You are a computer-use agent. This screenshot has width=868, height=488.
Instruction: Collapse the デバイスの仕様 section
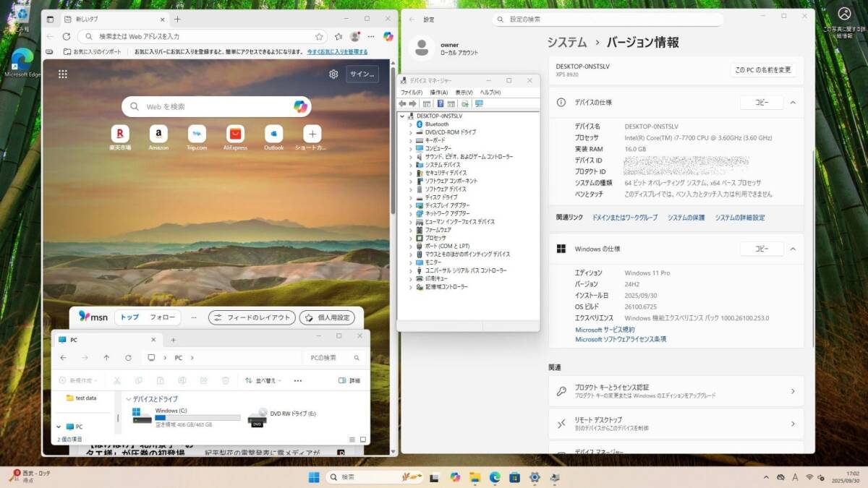793,103
